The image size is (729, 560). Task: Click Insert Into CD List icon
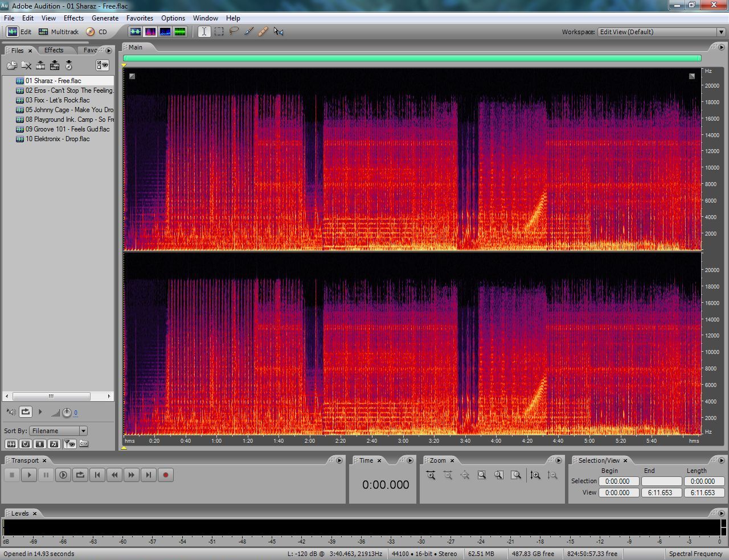click(69, 65)
